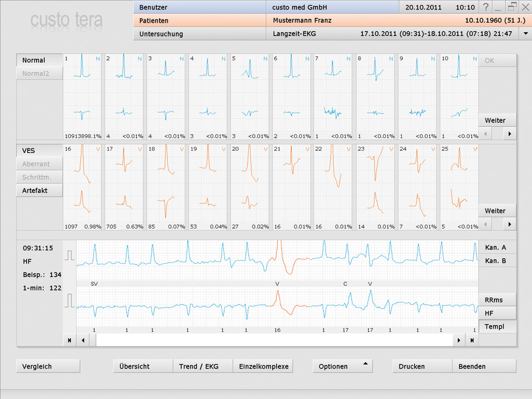Screen dimensions: 532x399
Task: Click the calibration pulse icon for channel A
Action: (x=70, y=255)
